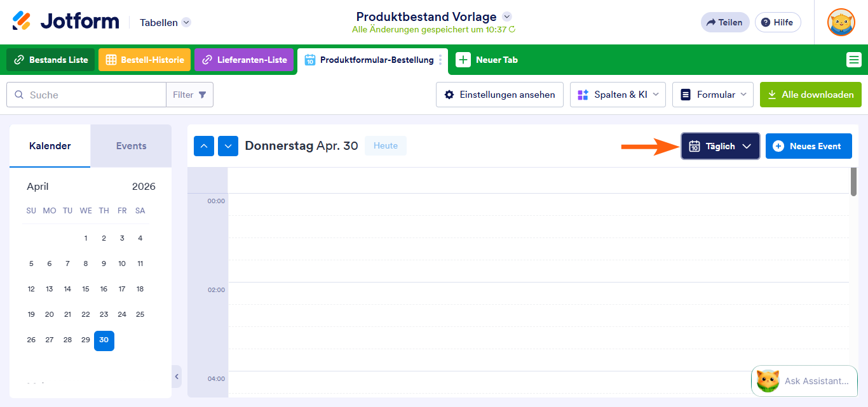
Task: Switch to the Bestands Liste tab
Action: [x=51, y=60]
